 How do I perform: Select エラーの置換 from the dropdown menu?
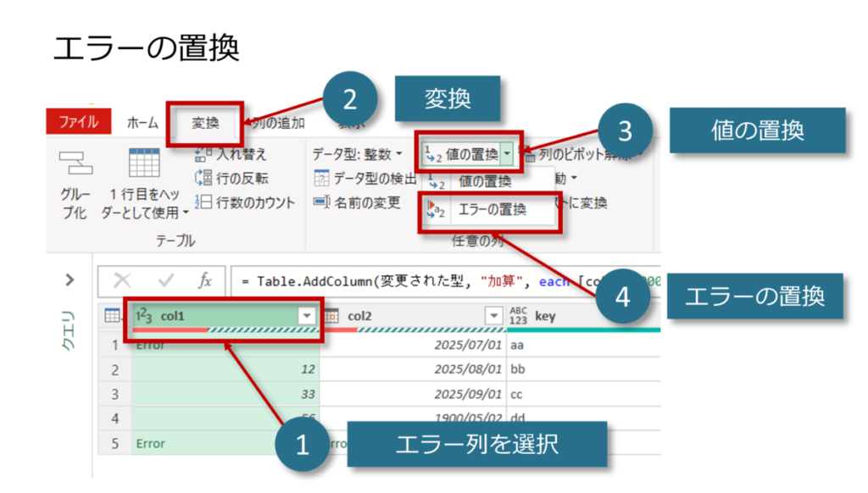[492, 209]
